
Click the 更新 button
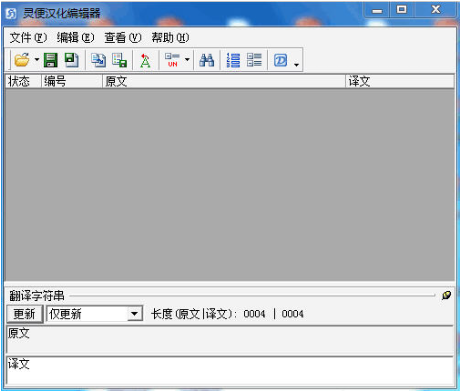click(25, 314)
